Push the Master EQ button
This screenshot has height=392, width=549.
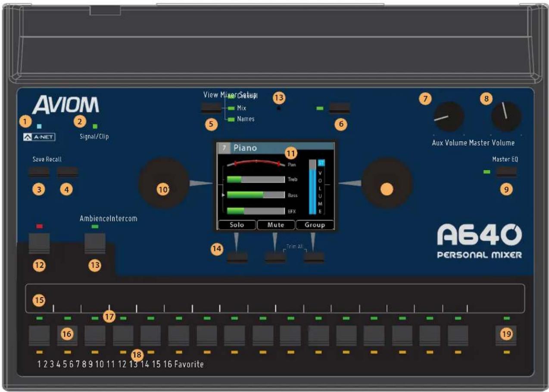tap(506, 172)
